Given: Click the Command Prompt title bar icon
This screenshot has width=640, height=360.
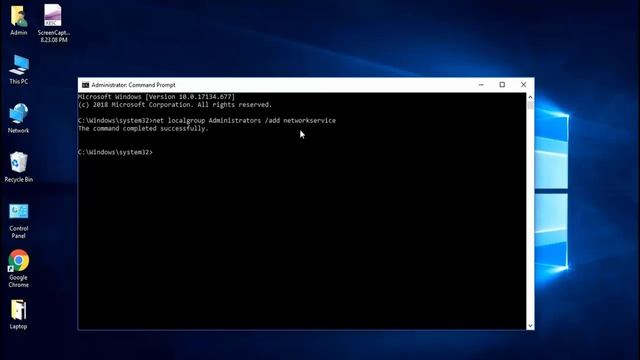Looking at the screenshot, I should pos(85,85).
